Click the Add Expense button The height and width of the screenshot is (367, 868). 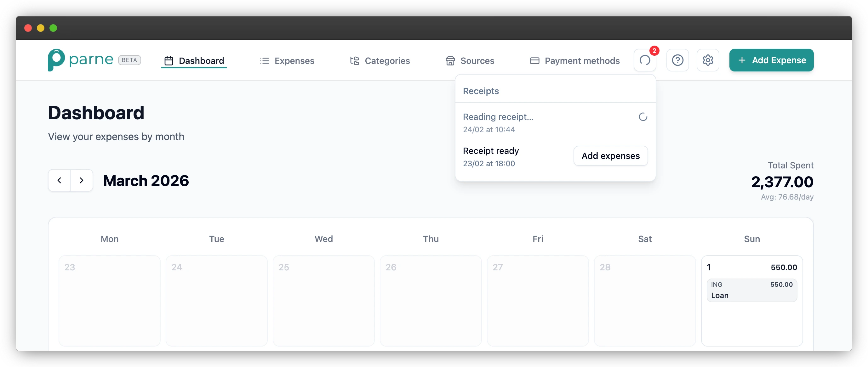point(771,60)
